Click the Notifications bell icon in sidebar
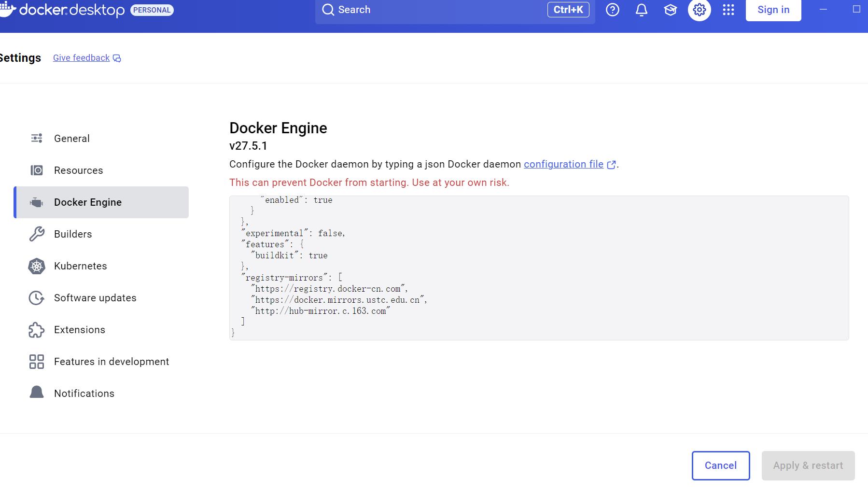868x493 pixels. tap(37, 392)
